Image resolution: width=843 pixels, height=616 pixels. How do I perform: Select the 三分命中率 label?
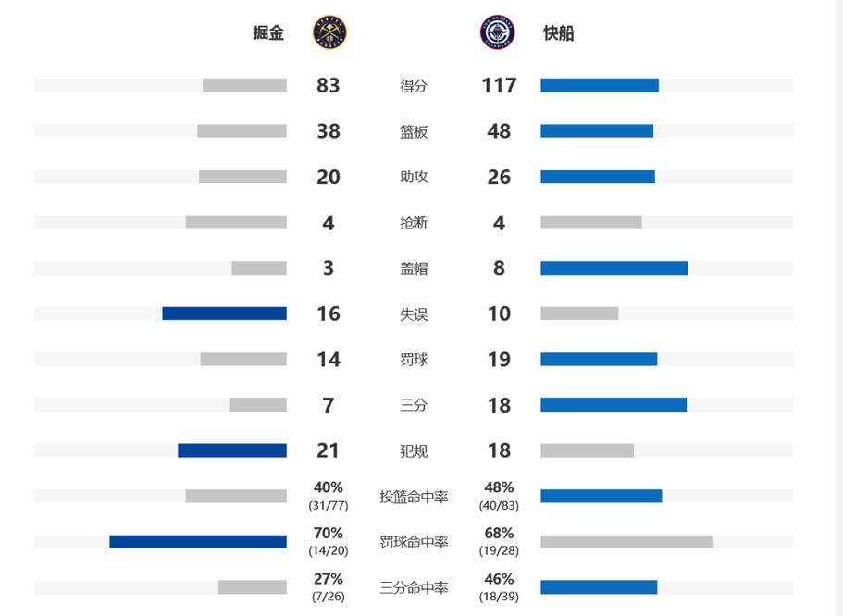(x=414, y=587)
